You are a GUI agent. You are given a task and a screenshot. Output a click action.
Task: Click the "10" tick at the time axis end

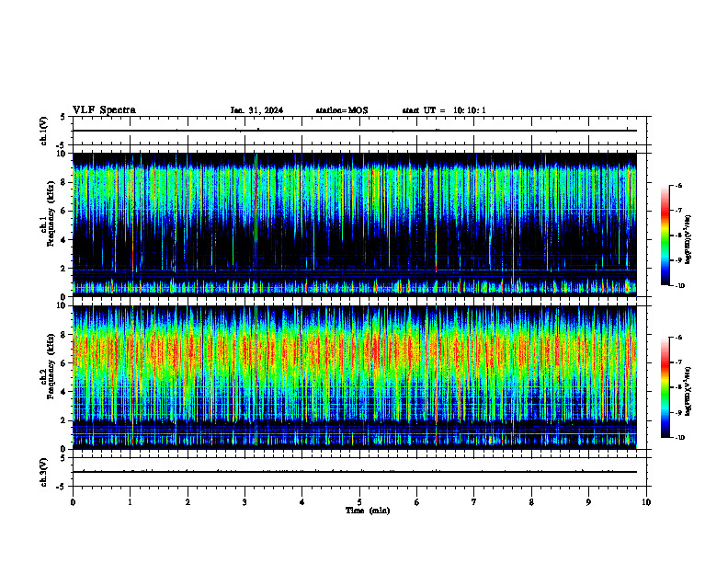point(646,502)
